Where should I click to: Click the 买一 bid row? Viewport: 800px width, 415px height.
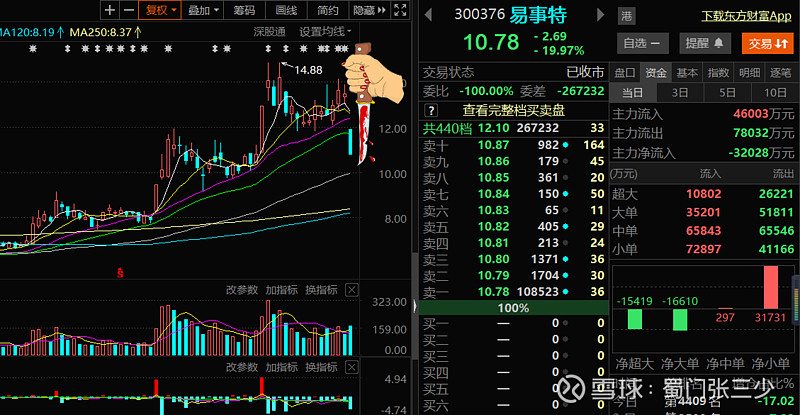pos(513,323)
